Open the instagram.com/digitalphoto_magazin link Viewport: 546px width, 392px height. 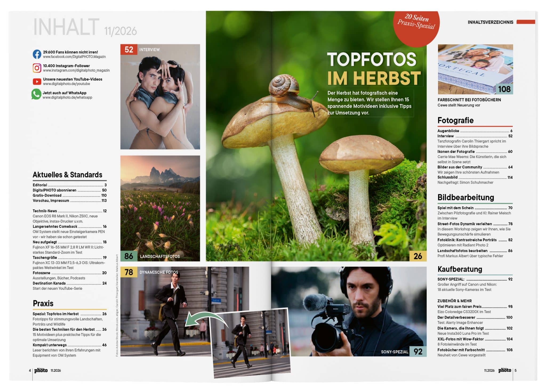coord(76,70)
